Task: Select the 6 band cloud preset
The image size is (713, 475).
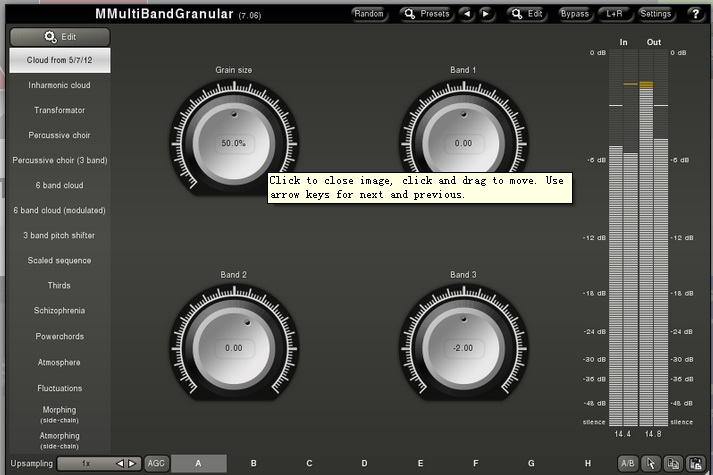Action: coord(60,185)
